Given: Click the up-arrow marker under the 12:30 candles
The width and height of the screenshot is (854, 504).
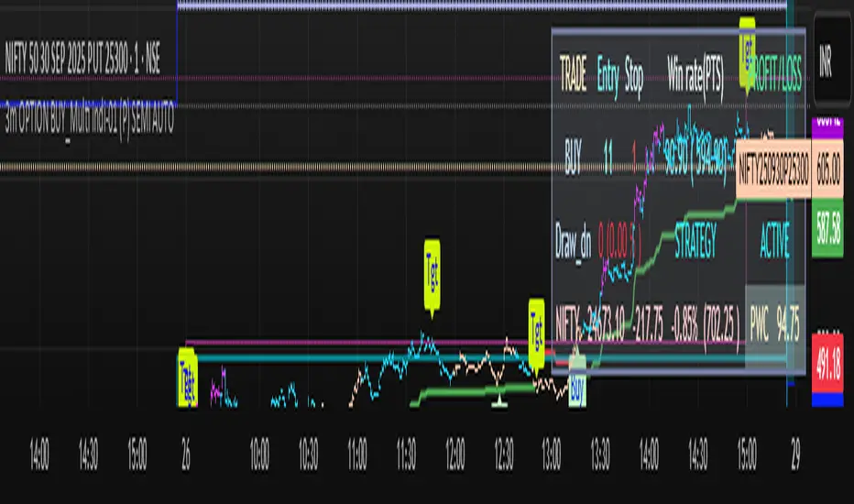Looking at the screenshot, I should [x=498, y=401].
